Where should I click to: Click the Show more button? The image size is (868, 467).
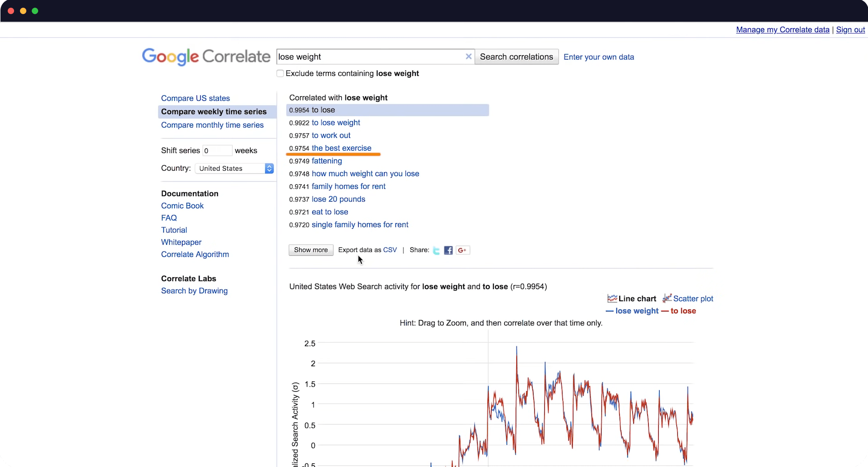click(311, 250)
